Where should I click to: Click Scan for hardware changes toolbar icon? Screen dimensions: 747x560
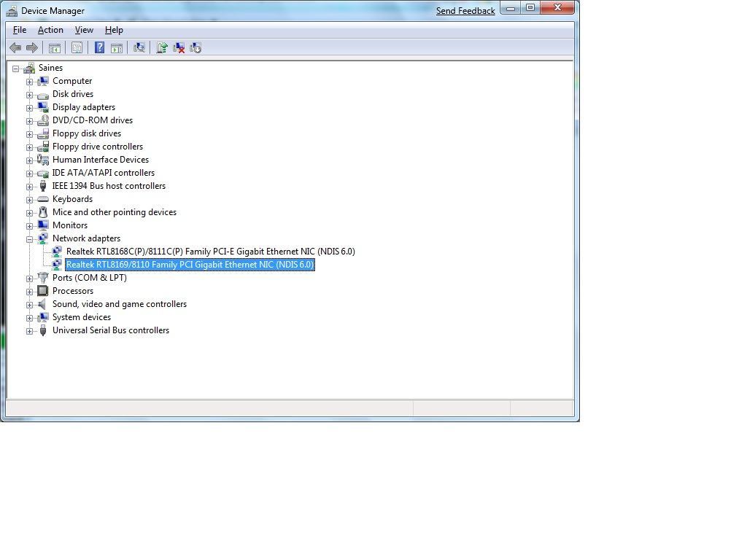(139, 47)
